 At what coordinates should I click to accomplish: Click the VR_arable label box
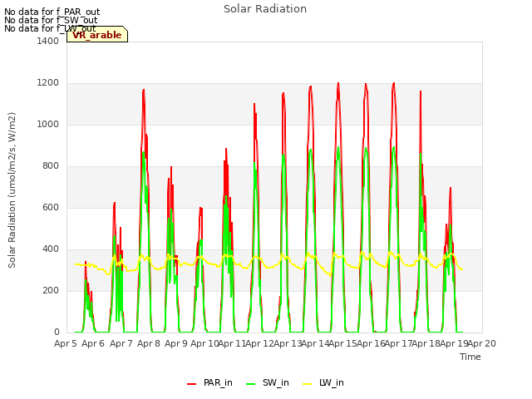[97, 35]
